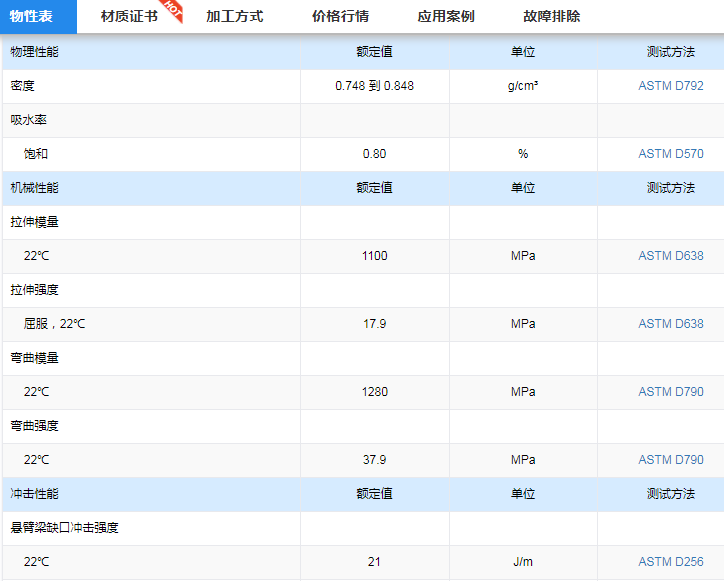Click the density value 0.748 到 0.848
Viewport: 724px width, 581px height.
click(x=374, y=86)
